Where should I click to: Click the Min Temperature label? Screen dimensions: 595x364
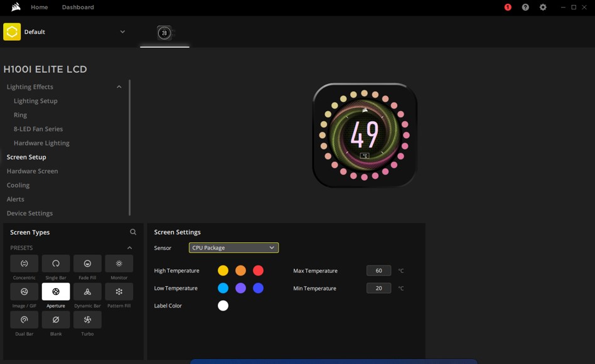click(x=314, y=288)
